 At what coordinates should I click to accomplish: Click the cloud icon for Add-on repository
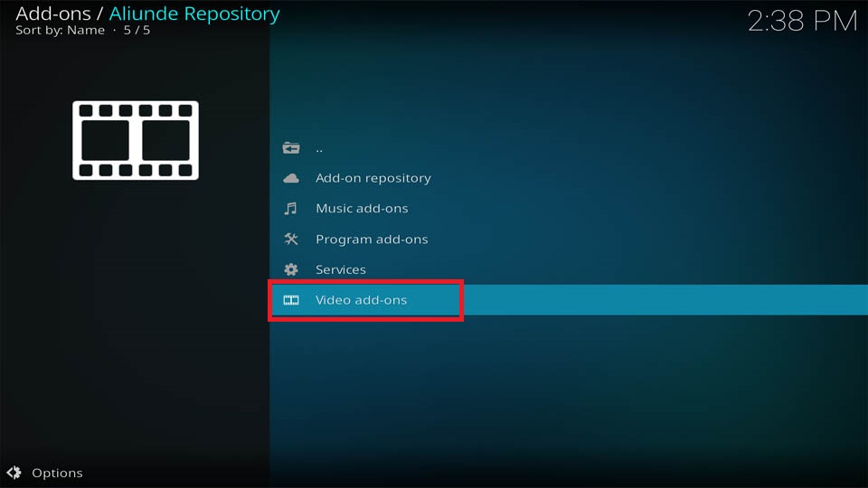pyautogui.click(x=291, y=178)
